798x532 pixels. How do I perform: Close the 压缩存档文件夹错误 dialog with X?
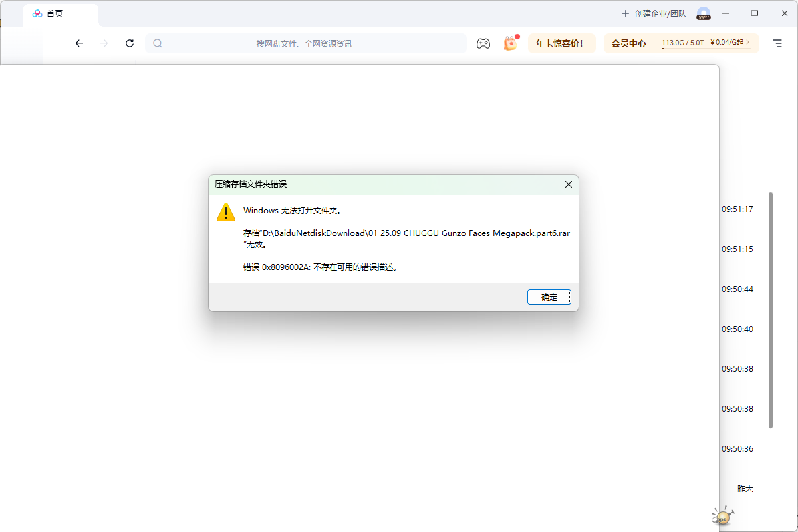point(568,184)
